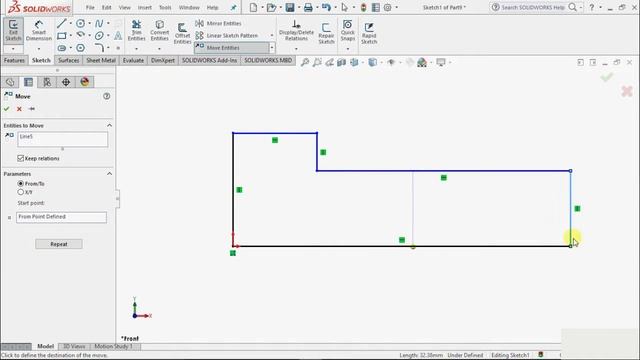Viewport: 640px width, 360px height.
Task: Open the ConfigurationManager tab
Action: coord(47,82)
